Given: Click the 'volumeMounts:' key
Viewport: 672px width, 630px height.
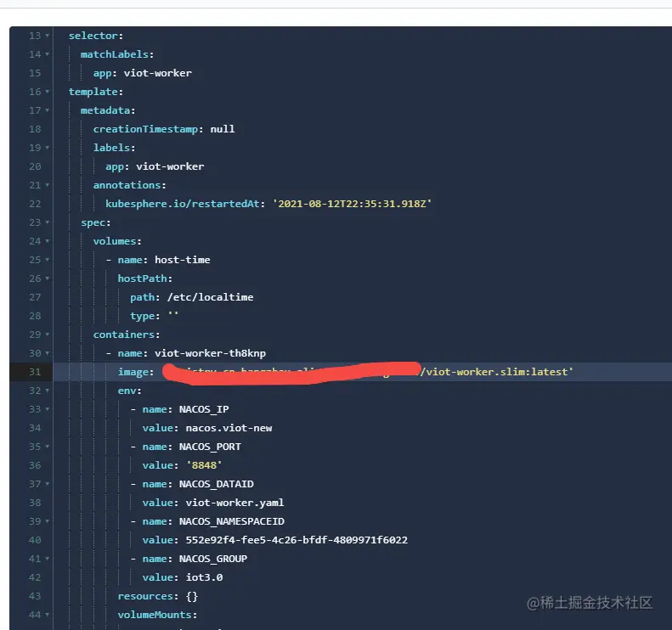Looking at the screenshot, I should pos(158,615).
